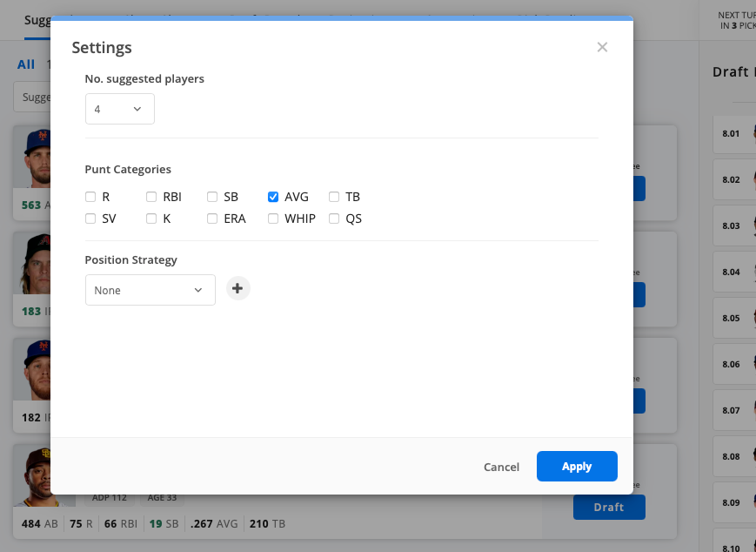756x552 pixels.
Task: Select the All filter tab in the background
Action: (26, 64)
